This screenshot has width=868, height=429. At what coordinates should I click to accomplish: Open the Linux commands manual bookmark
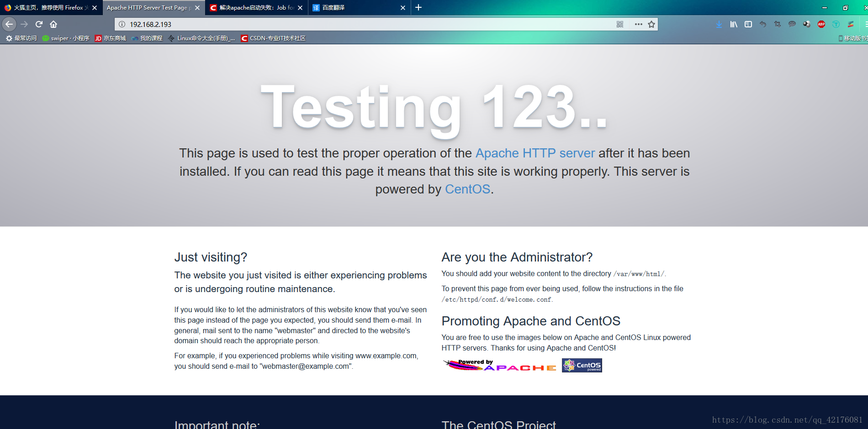point(201,38)
